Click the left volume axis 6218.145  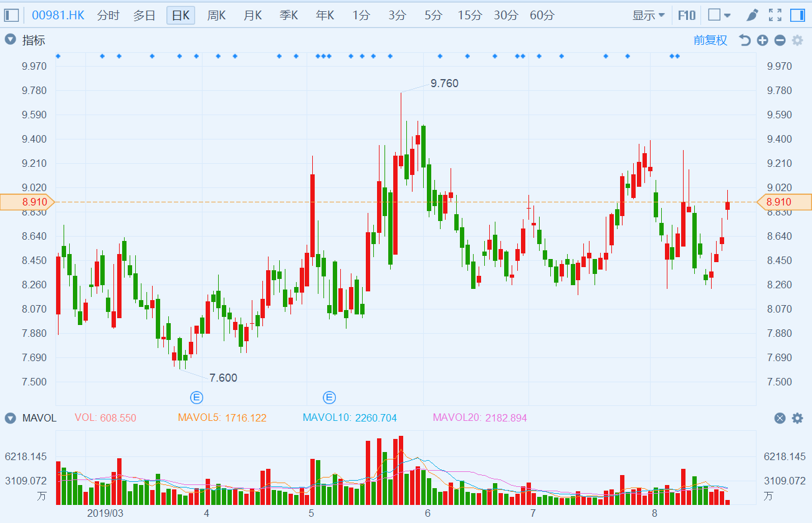pyautogui.click(x=26, y=456)
